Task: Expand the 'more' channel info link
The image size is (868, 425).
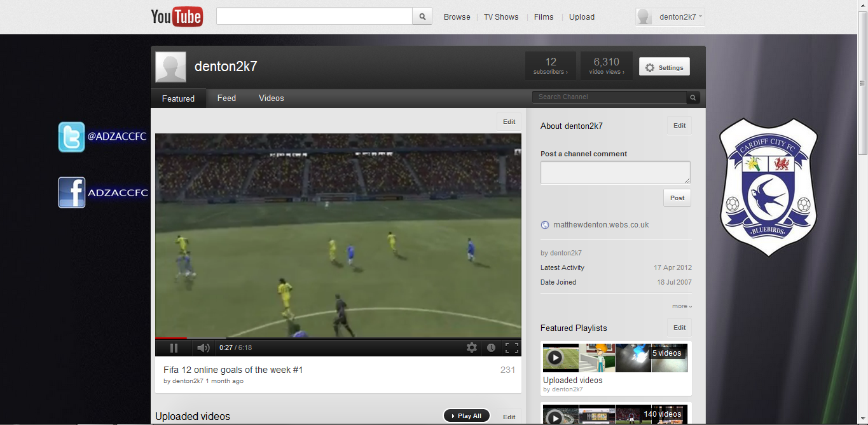Action: pos(682,306)
